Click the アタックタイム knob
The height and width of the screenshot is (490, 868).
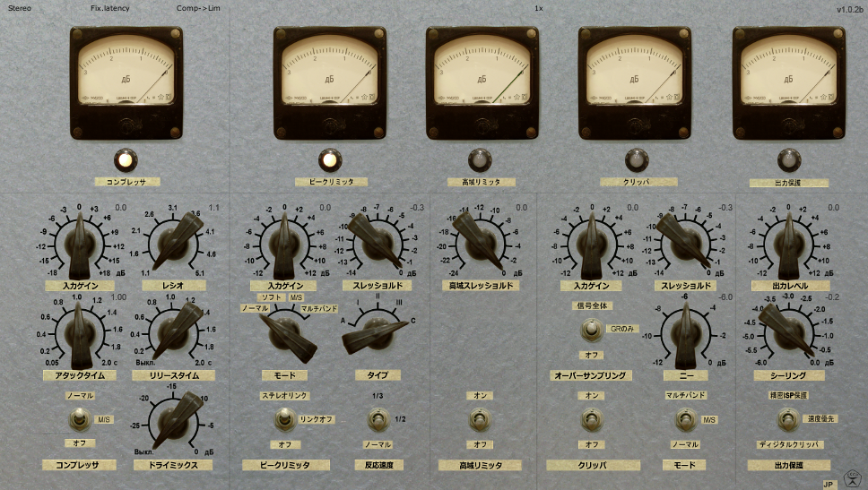(79, 334)
